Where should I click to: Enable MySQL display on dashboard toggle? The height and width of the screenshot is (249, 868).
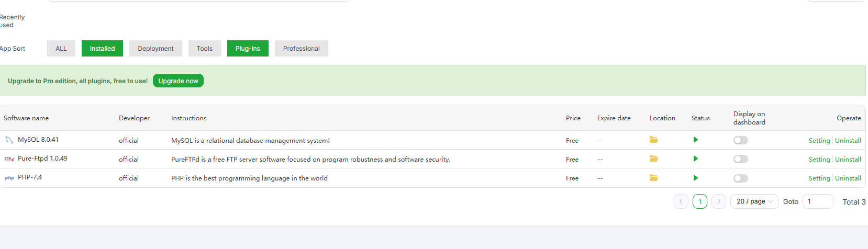coord(740,140)
